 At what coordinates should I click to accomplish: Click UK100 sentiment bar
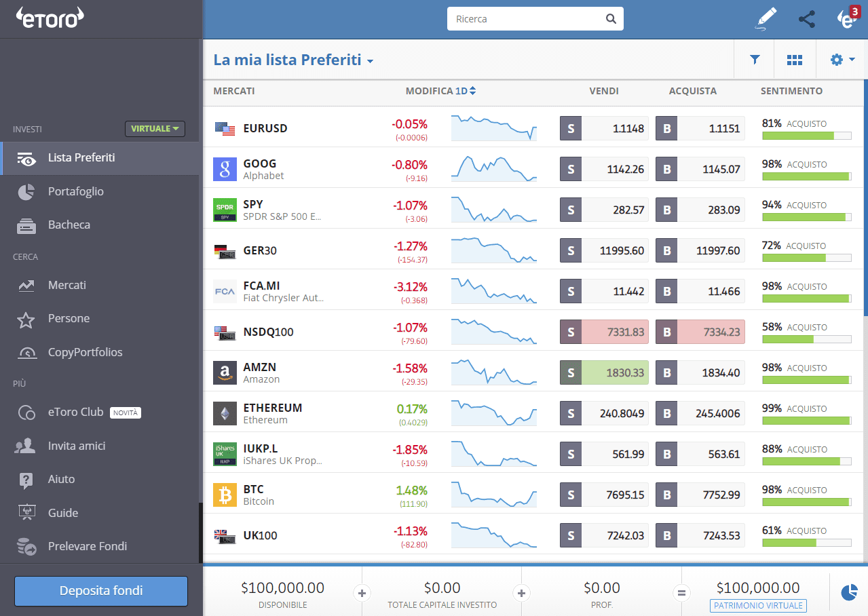coord(807,543)
